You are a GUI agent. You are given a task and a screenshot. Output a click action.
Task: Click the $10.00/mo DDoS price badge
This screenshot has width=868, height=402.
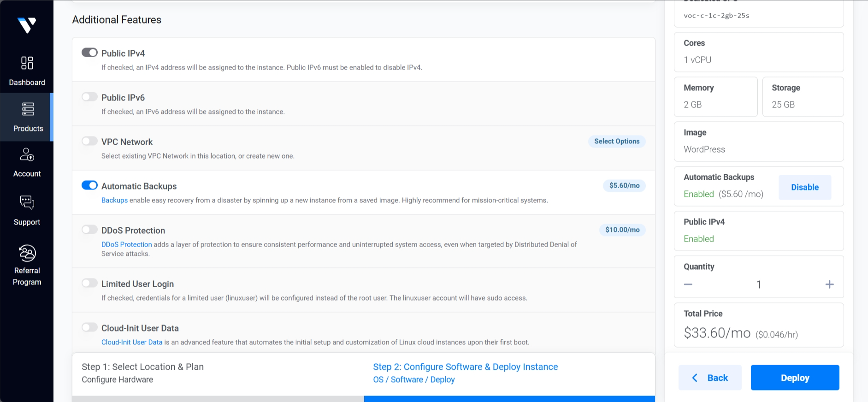(x=622, y=230)
